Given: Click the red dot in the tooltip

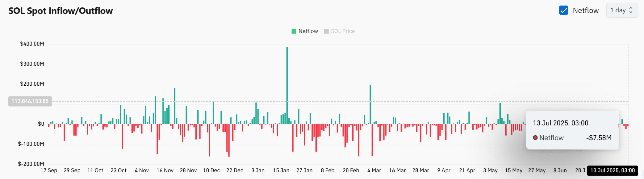Looking at the screenshot, I should (x=535, y=138).
